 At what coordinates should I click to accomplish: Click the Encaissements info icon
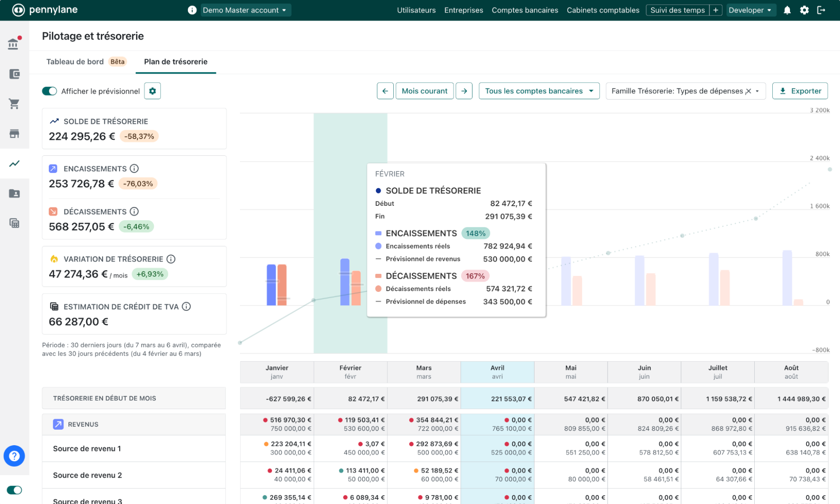pos(134,168)
